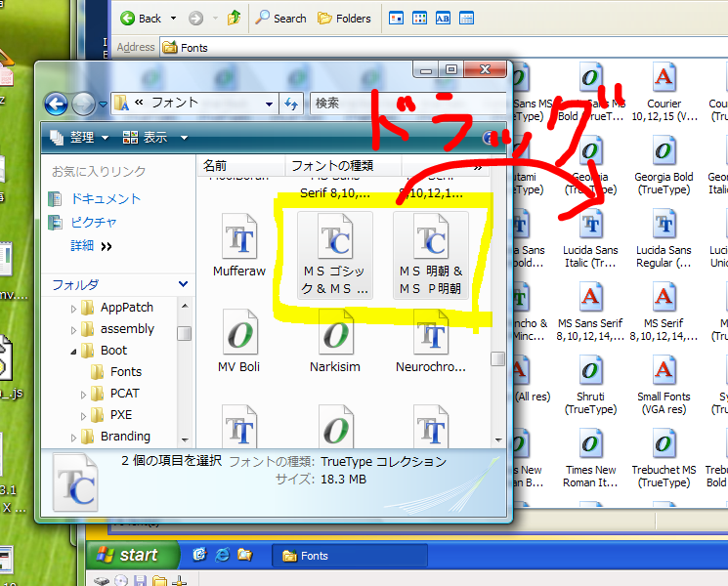
Task: Open the recent pages dropdown next to Forward
Action: click(x=103, y=104)
